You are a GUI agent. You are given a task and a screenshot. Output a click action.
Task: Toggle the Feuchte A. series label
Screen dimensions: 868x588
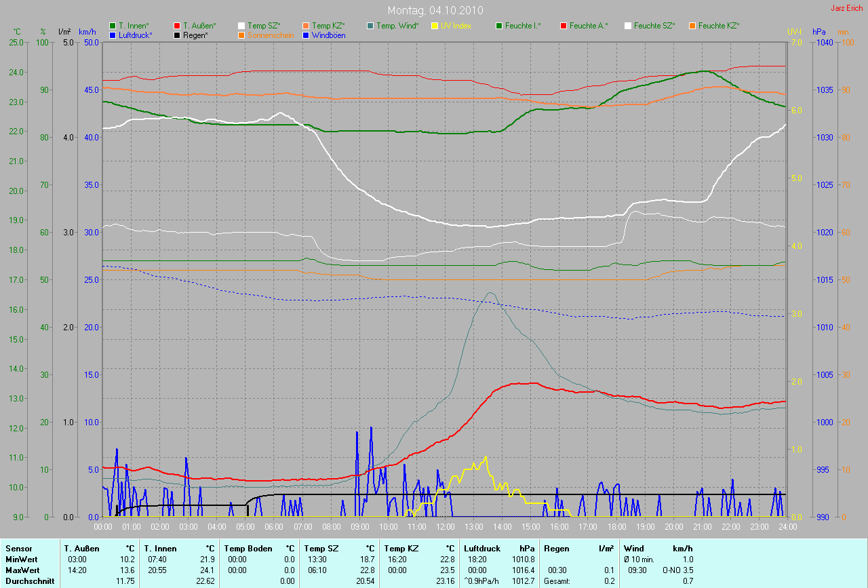[x=589, y=26]
